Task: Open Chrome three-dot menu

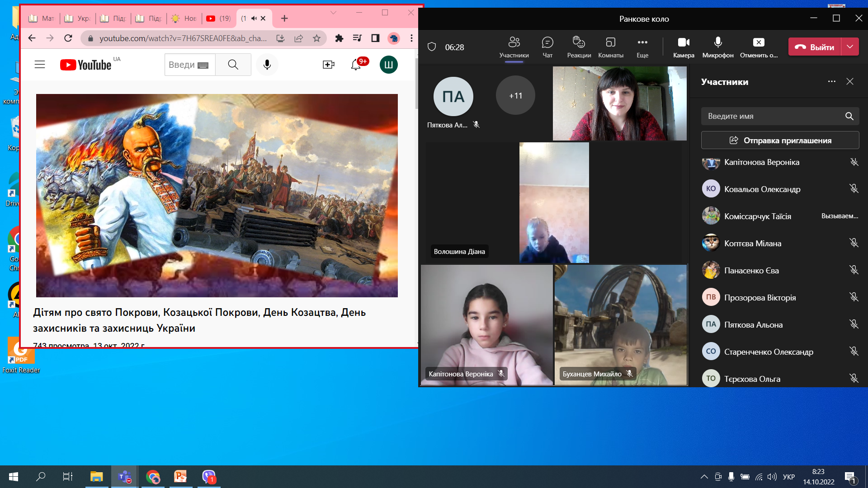Action: tap(411, 38)
